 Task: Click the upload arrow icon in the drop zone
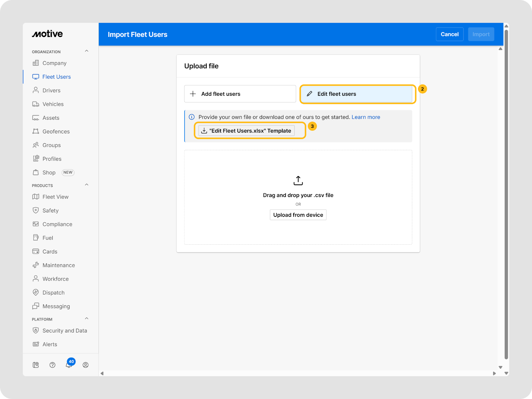298,181
